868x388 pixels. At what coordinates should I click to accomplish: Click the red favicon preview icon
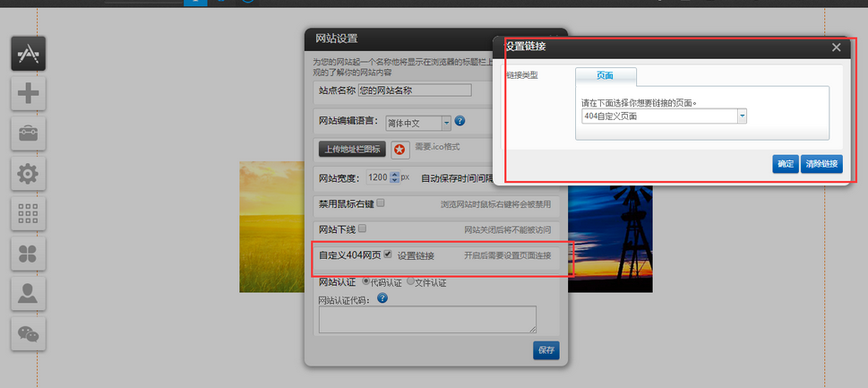pos(399,149)
